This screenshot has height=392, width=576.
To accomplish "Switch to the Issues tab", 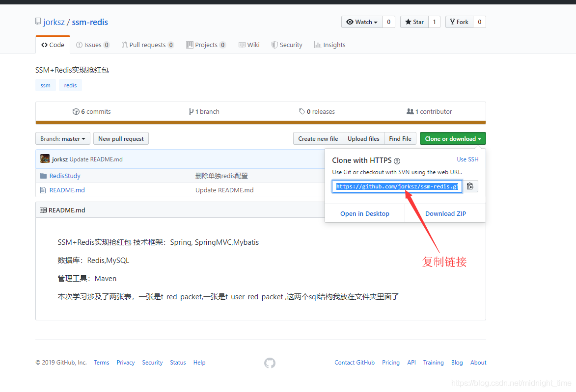I will 93,45.
